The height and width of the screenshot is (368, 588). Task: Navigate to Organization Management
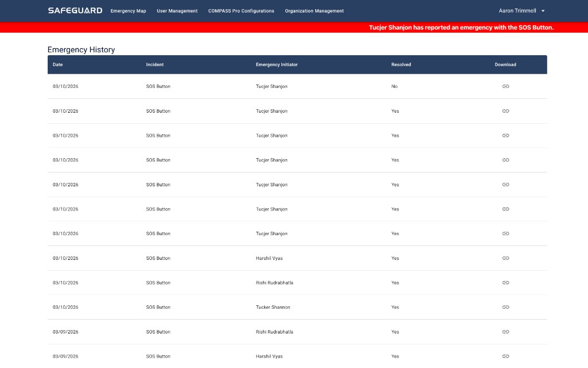tap(314, 11)
